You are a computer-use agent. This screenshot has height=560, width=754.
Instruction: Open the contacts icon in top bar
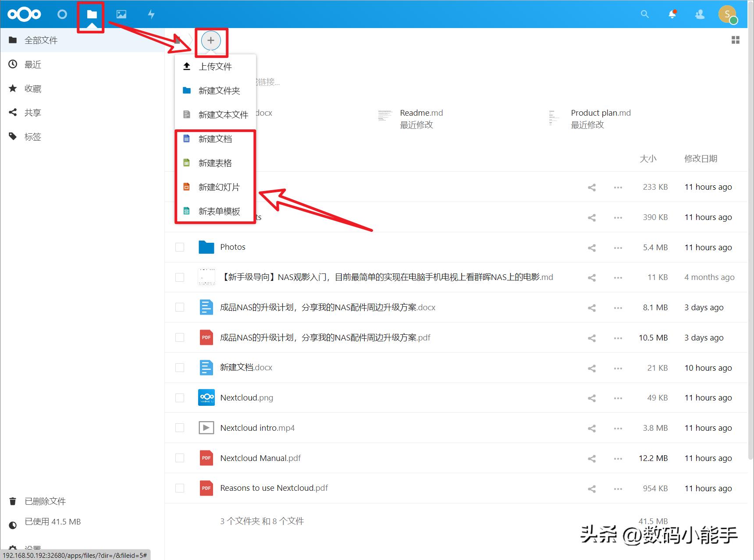pyautogui.click(x=700, y=14)
